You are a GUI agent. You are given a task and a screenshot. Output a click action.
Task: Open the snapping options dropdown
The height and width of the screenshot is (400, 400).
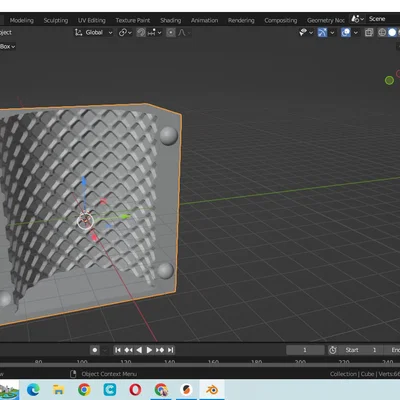point(155,32)
